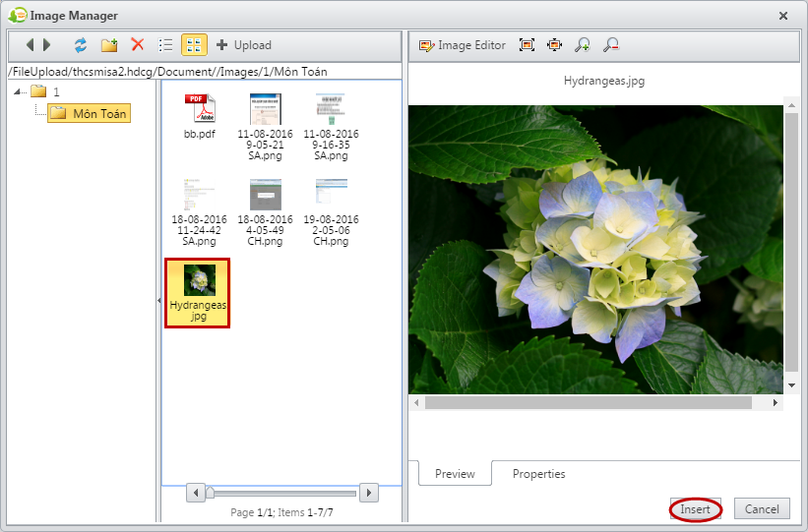Zoom out of the preview image
Image resolution: width=808 pixels, height=532 pixels.
point(611,45)
